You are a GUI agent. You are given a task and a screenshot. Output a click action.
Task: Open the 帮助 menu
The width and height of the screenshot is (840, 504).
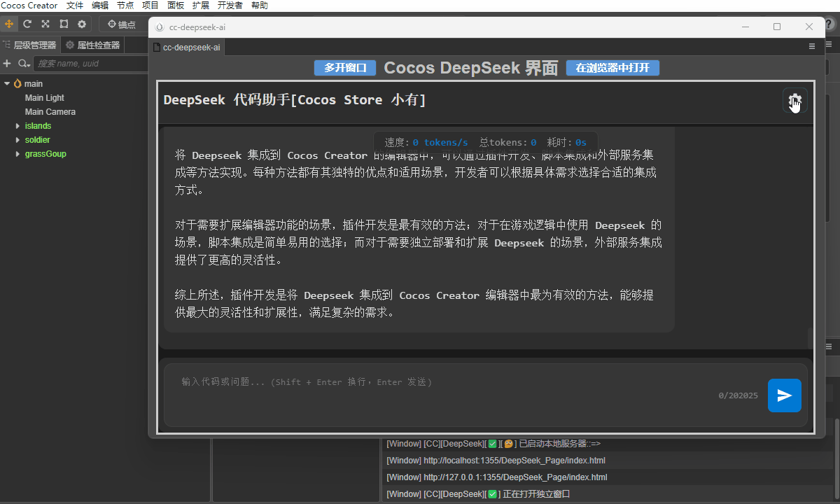[259, 6]
